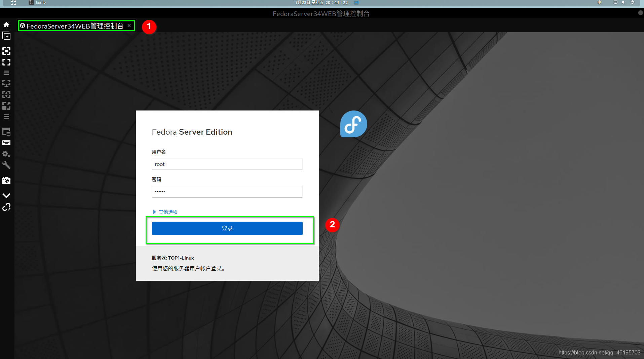Focus the 密码 password field

(x=227, y=192)
